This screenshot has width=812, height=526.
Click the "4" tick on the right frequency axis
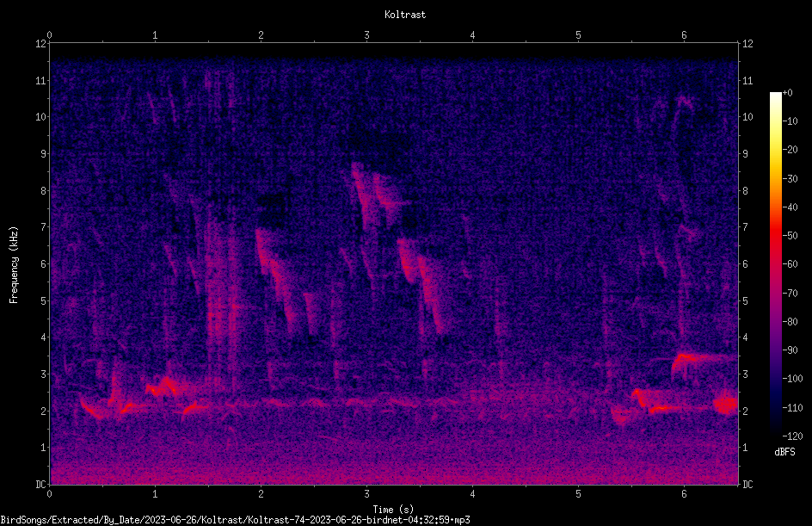745,337
